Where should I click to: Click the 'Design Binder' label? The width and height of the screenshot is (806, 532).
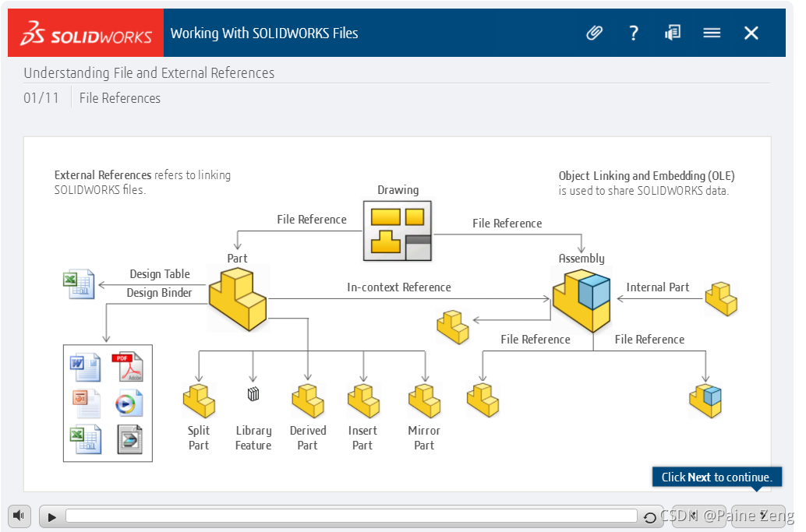pos(159,293)
